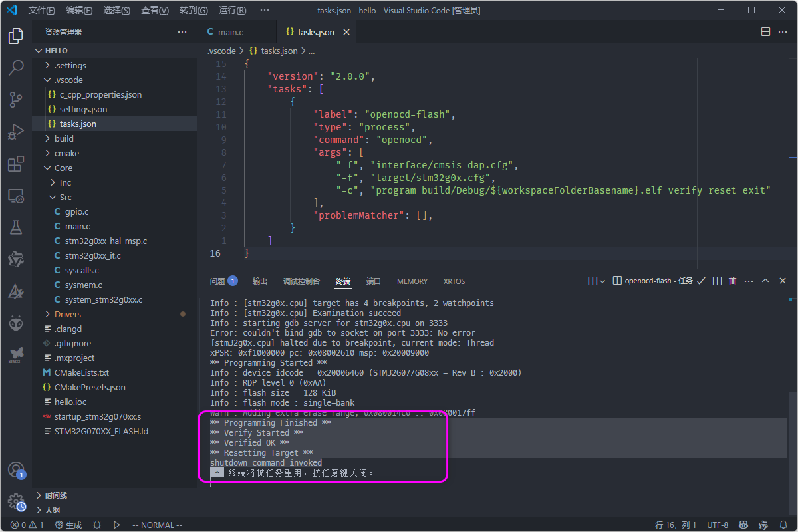The image size is (798, 532).
Task: Click the Copilot icon in status bar
Action: pyautogui.click(x=744, y=525)
